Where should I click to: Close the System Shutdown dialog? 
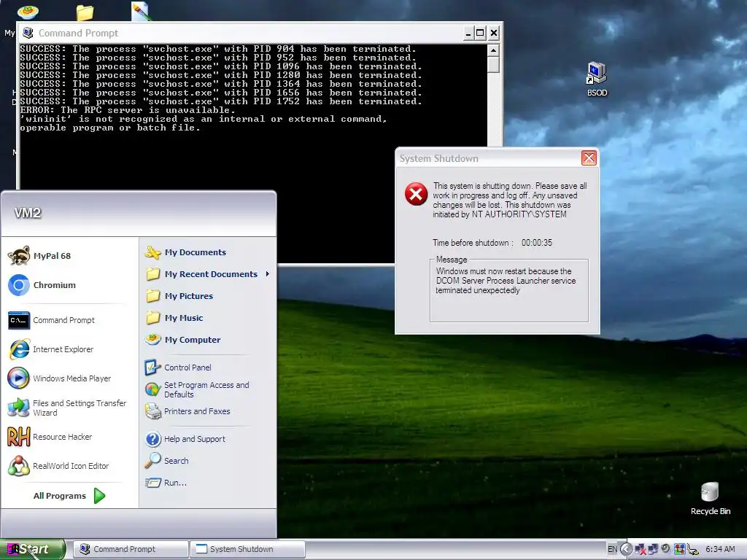pyautogui.click(x=589, y=158)
